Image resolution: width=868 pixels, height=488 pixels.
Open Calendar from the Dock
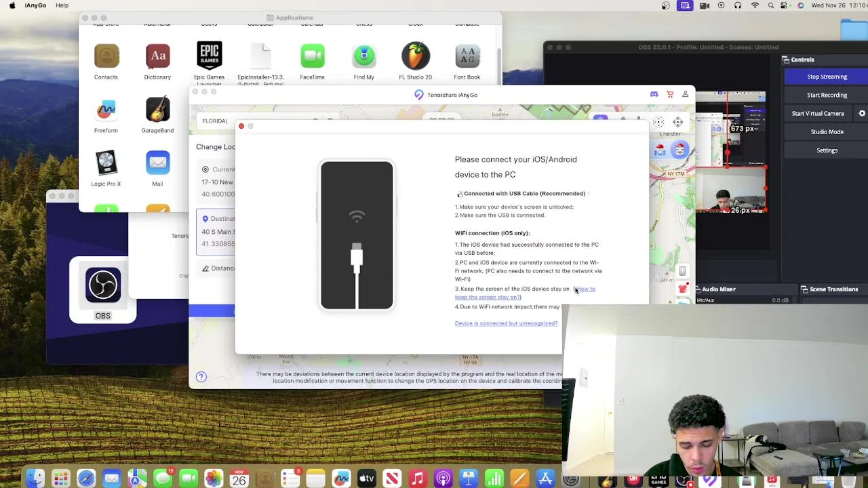[239, 479]
